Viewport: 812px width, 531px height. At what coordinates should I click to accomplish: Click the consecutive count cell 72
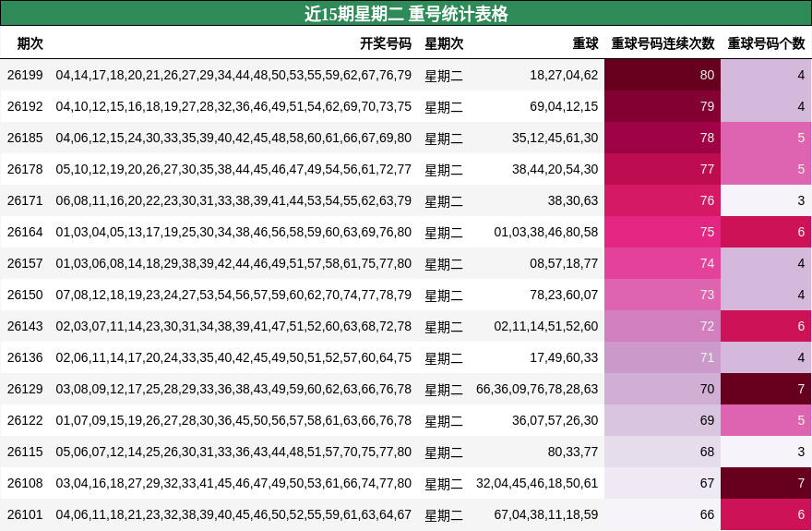663,326
